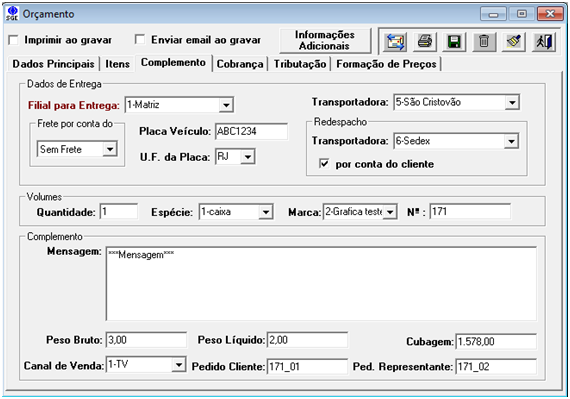Click the Cubagem value field
Image resolution: width=570 pixels, height=399 pixels.
(496, 342)
